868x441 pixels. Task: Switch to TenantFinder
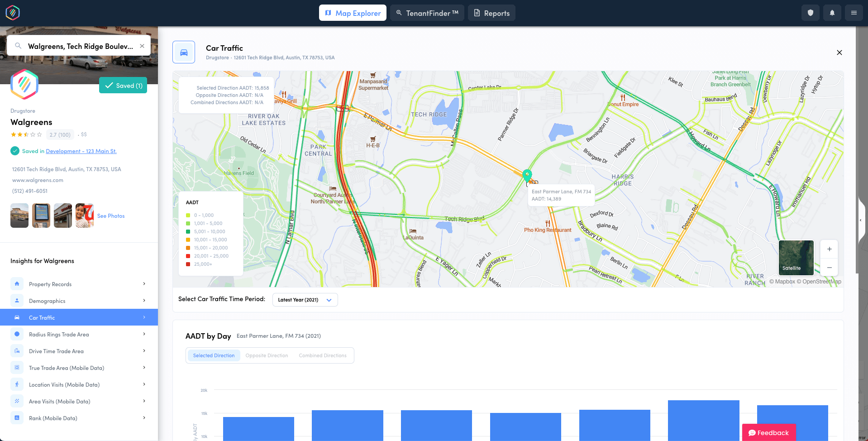426,13
